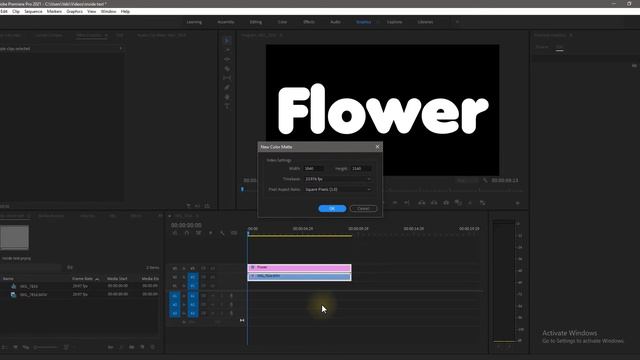
Task: Close the New Color Matte dialog
Action: click(377, 147)
